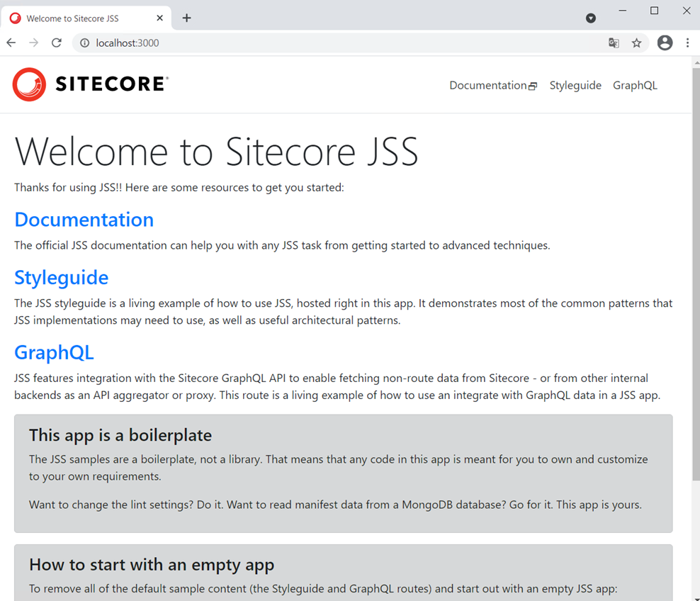Open GraphQL in top navigation
700x601 pixels.
(x=635, y=85)
